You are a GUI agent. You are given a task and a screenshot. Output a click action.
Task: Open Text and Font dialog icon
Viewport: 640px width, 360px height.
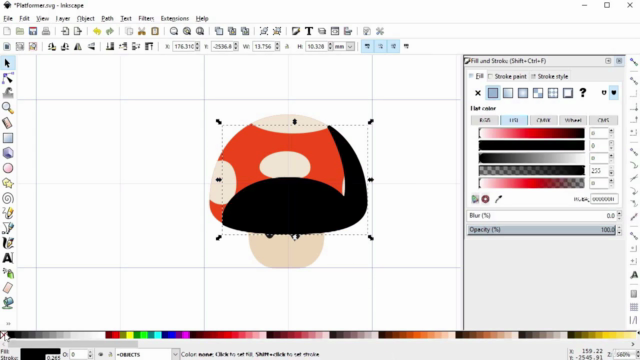click(x=309, y=31)
